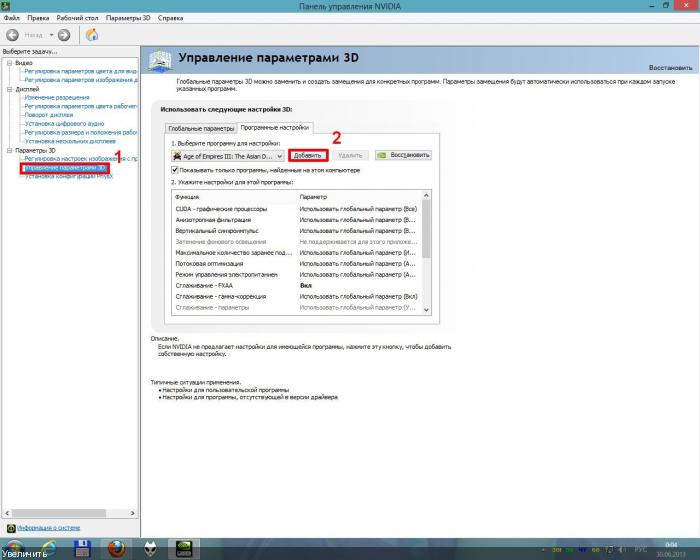Open the Home icon in toolbar
700x560 pixels.
coord(92,35)
